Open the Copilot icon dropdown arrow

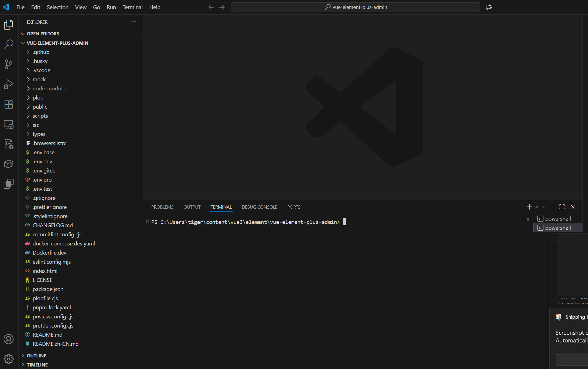(496, 7)
